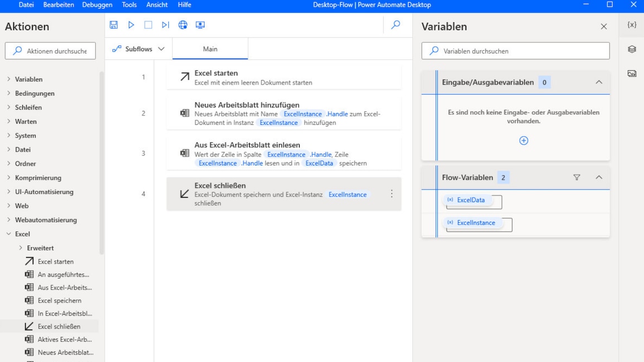Select step 1 Excel starten
Image resolution: width=644 pixels, height=362 pixels.
click(x=284, y=77)
